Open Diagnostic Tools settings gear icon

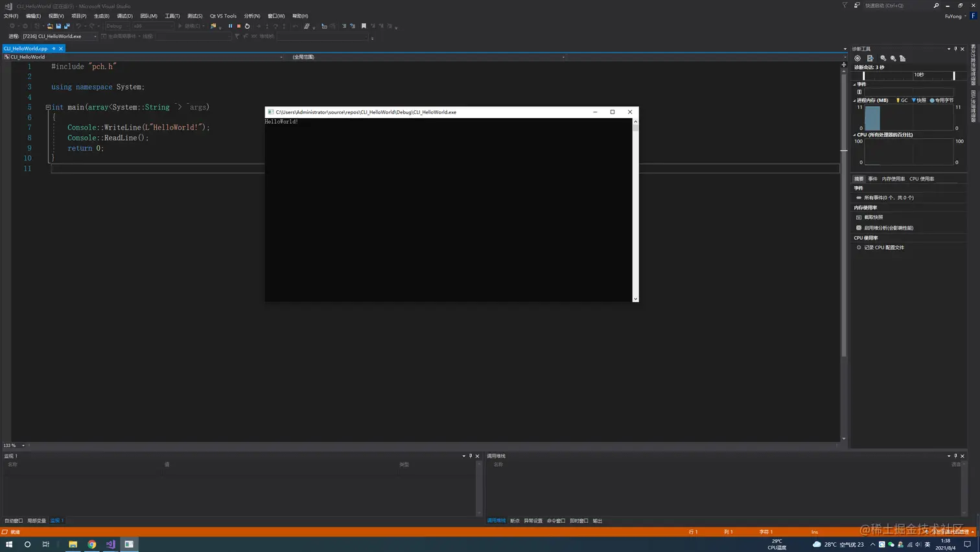857,58
